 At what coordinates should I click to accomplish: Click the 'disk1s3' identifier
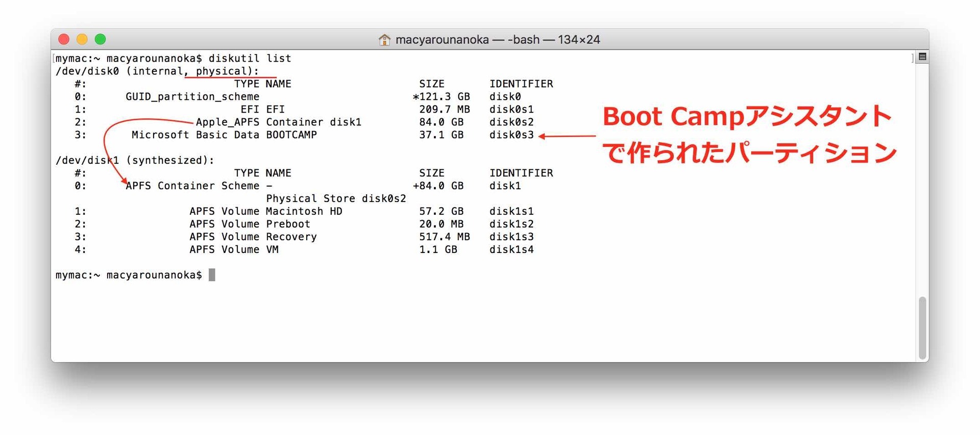[x=511, y=237]
